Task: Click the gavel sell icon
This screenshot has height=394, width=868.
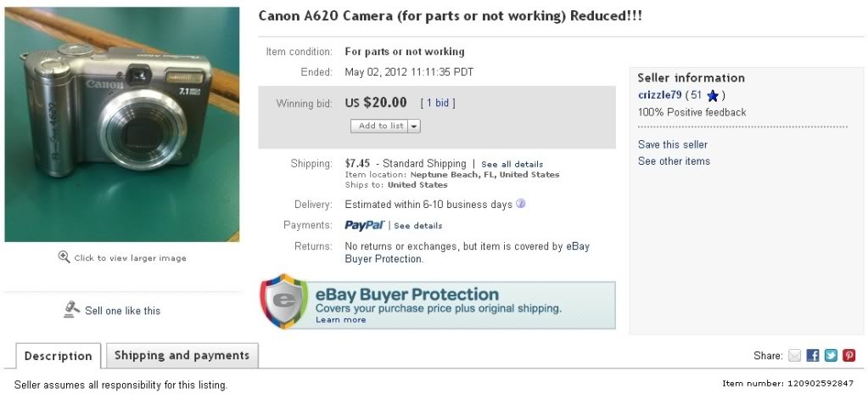Action: pyautogui.click(x=72, y=310)
